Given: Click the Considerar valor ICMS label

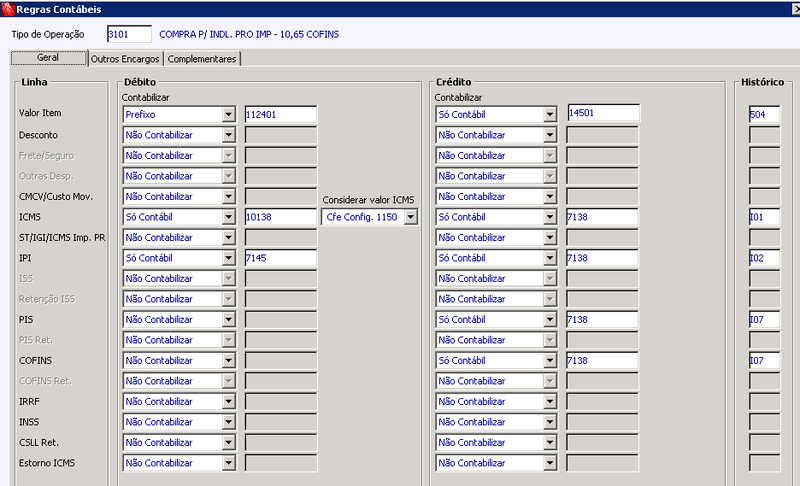Looking at the screenshot, I should pyautogui.click(x=368, y=200).
